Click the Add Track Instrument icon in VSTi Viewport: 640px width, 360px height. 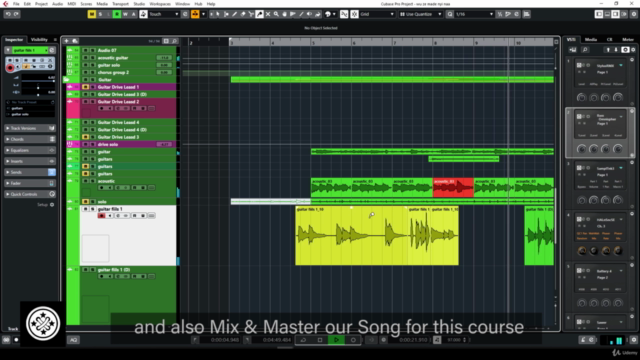pos(573,50)
